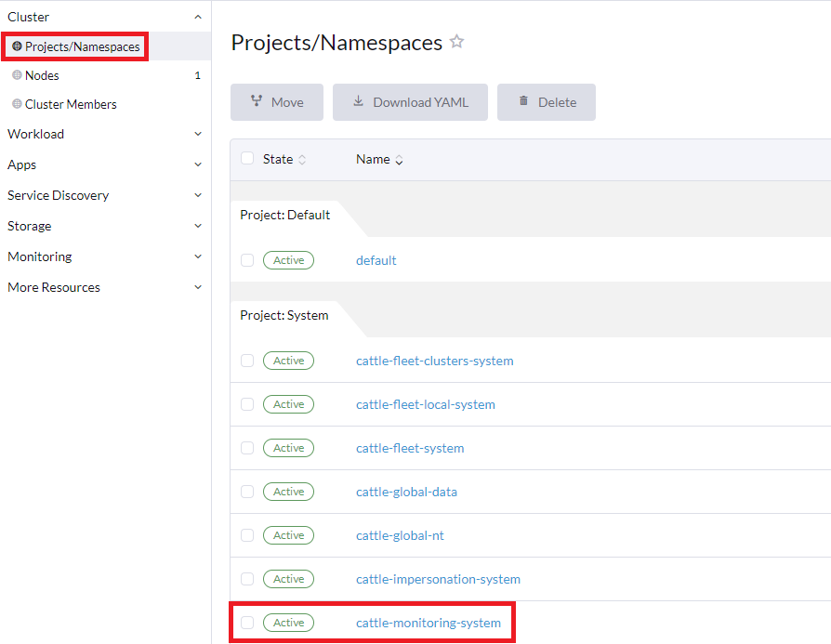Check the checkbox for the default namespace

click(x=247, y=260)
